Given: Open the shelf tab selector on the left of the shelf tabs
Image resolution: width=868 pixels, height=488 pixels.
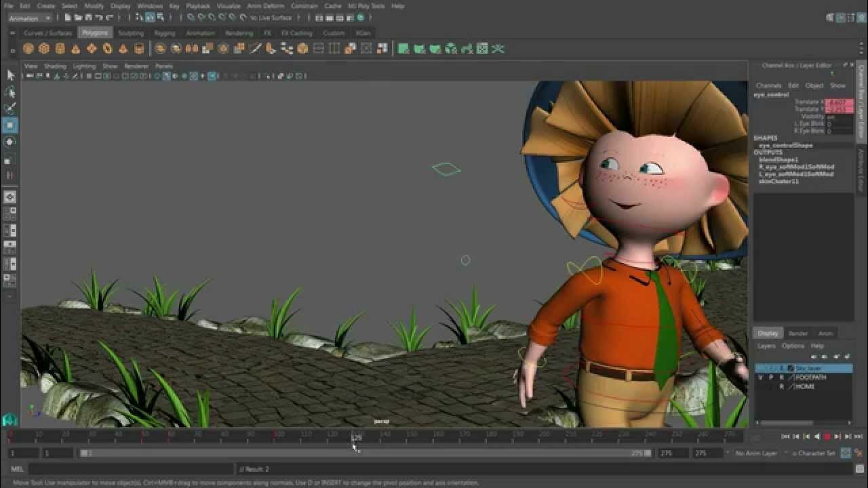Looking at the screenshot, I should pos(12,33).
